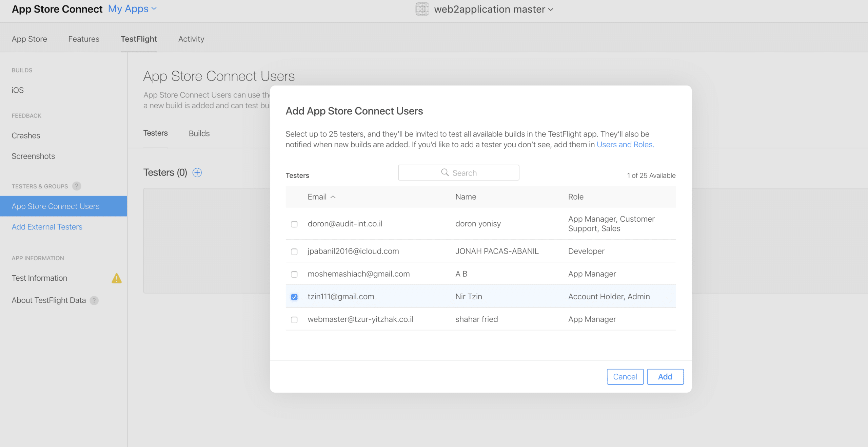Uncheck the tzin111@gmail.com tester

point(294,297)
